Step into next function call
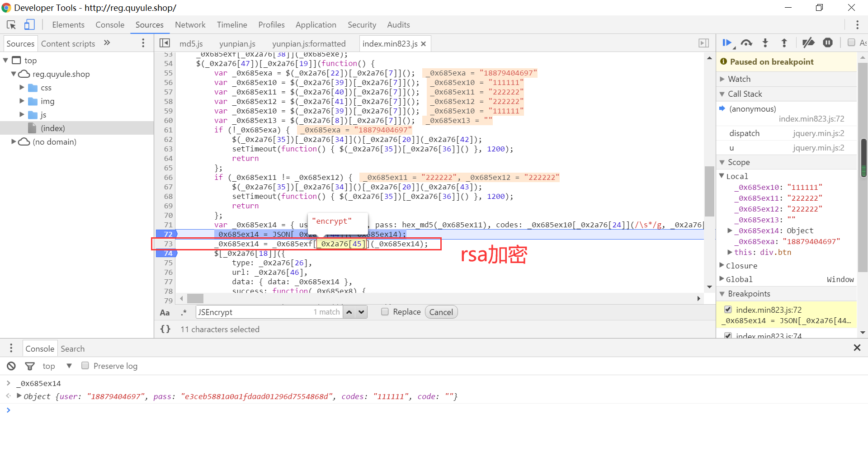Screen dimensions: 868x461 pyautogui.click(x=765, y=43)
